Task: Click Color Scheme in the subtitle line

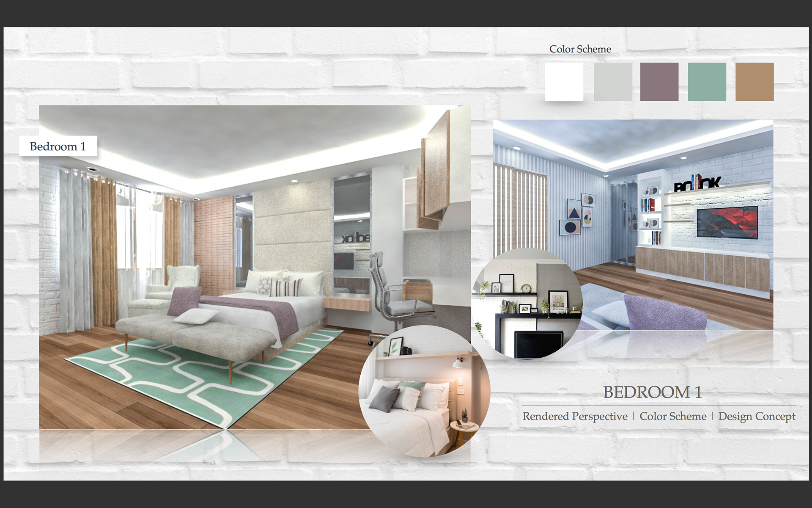Action: point(673,417)
